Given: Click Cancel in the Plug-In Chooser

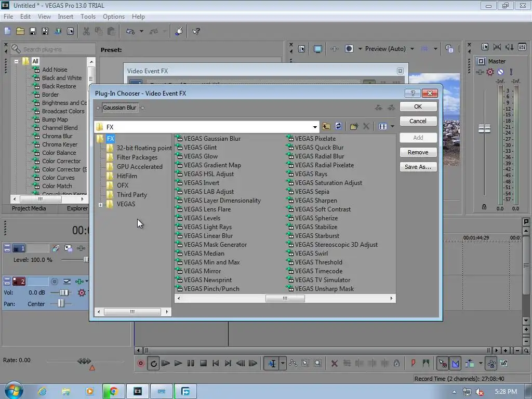Looking at the screenshot, I should pyautogui.click(x=418, y=121).
